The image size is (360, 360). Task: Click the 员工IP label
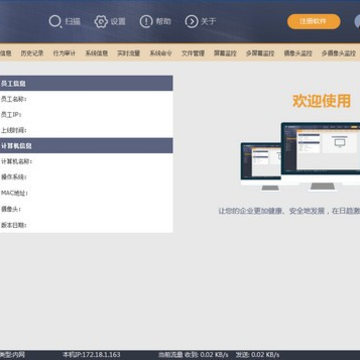[x=11, y=115]
